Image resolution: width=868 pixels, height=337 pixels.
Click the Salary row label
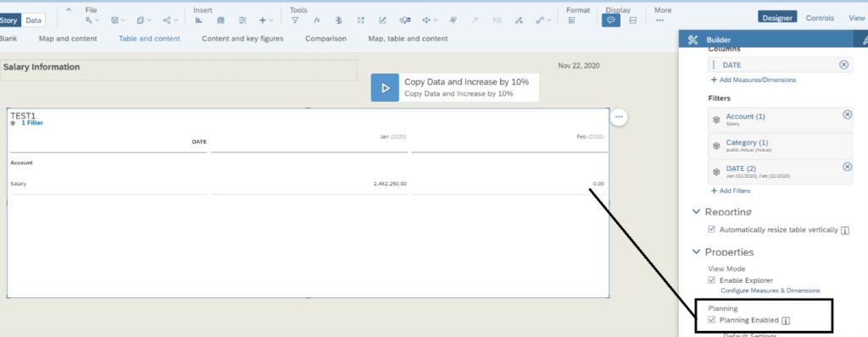click(19, 184)
